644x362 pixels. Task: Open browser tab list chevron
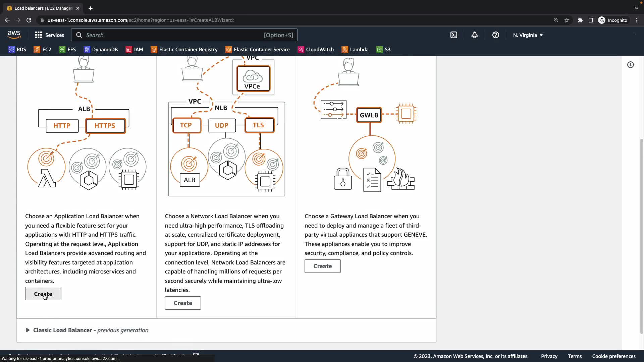coord(636,8)
